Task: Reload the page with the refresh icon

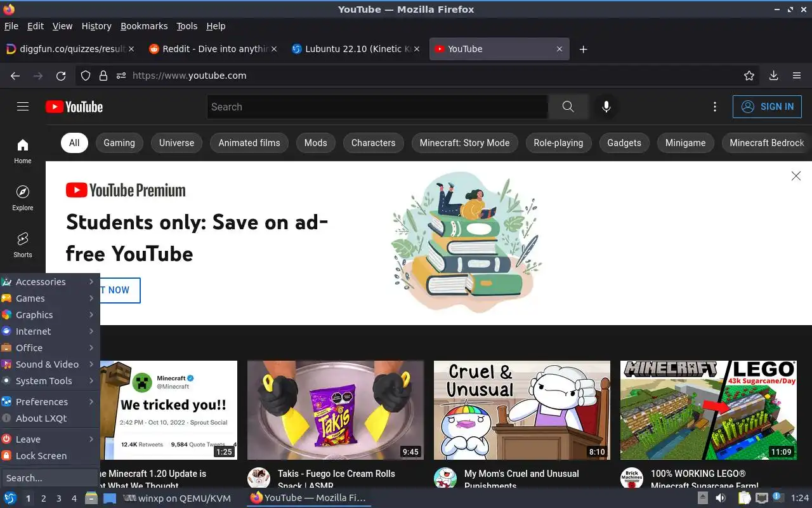Action: point(61,76)
